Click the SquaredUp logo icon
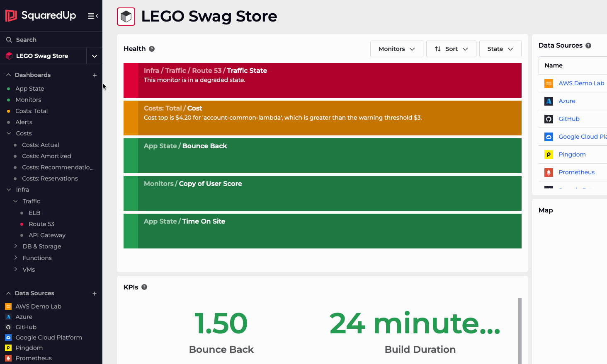 point(11,16)
